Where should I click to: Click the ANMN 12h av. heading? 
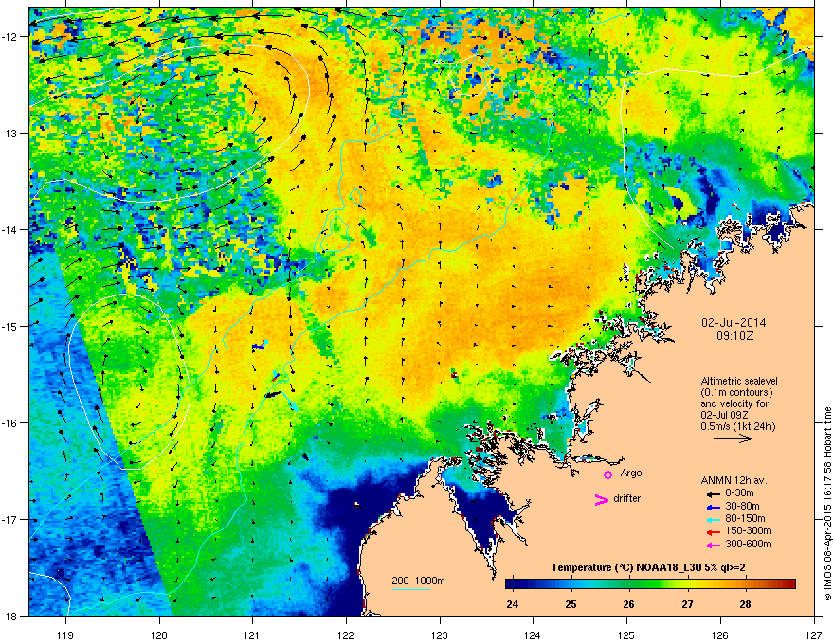pyautogui.click(x=734, y=480)
